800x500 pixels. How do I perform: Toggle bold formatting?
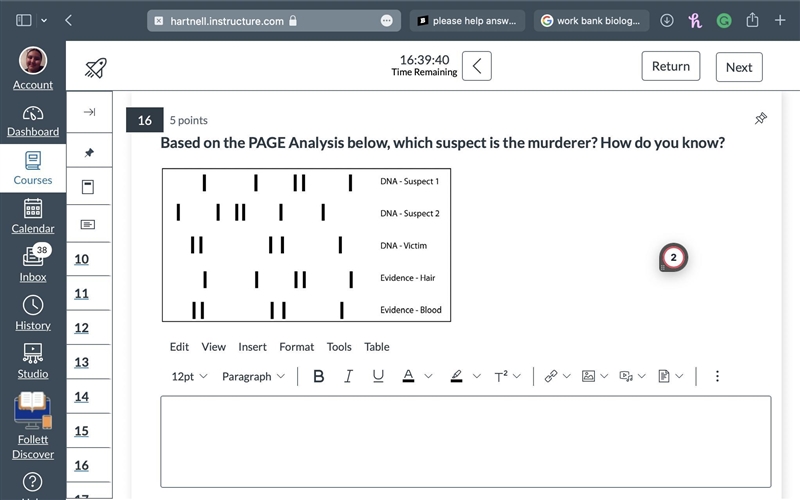tap(319, 377)
